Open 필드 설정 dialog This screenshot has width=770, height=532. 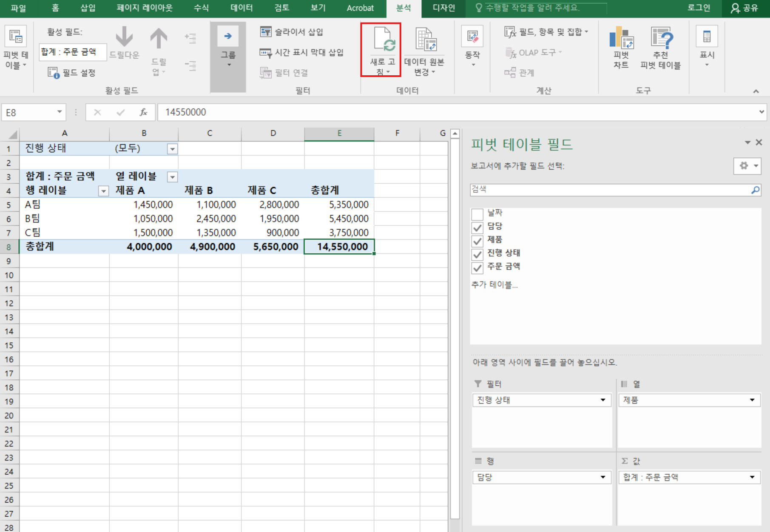[x=71, y=73]
